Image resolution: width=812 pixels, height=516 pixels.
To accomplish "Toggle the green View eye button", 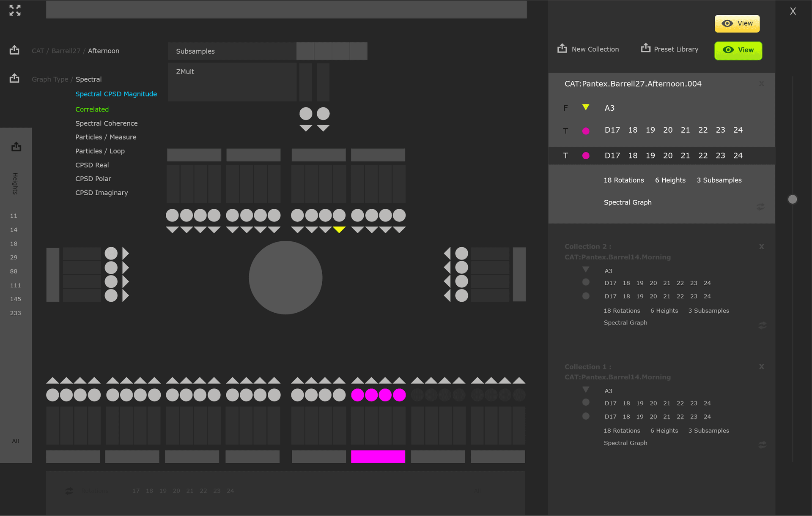I will coord(738,50).
